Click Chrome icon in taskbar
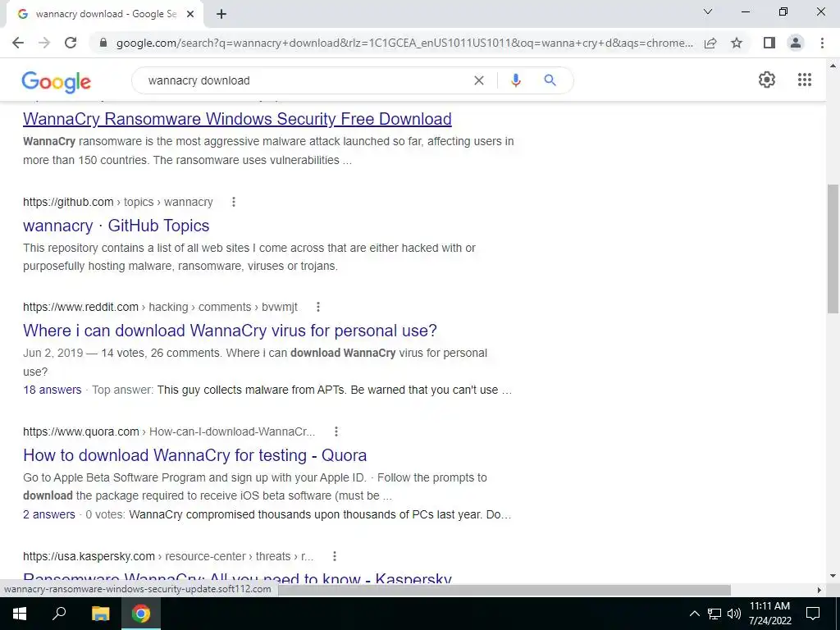Screen dimensions: 840x630 (x=141, y=614)
